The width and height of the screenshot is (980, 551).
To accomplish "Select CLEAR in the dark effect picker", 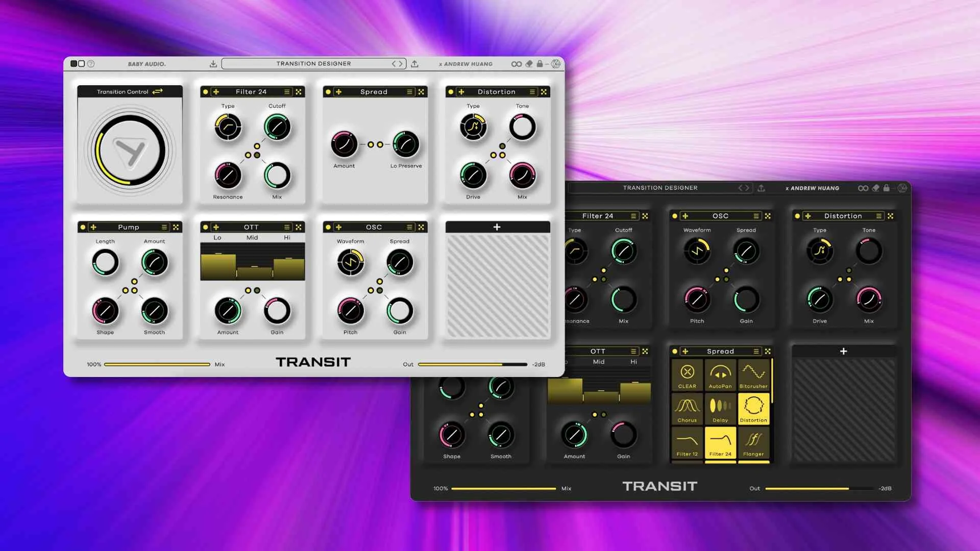I will coord(687,375).
